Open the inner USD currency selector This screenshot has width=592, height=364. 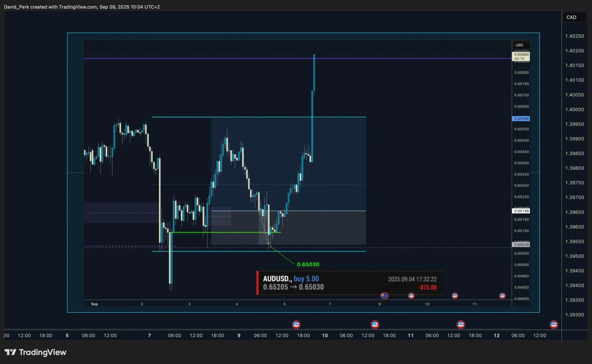click(520, 45)
